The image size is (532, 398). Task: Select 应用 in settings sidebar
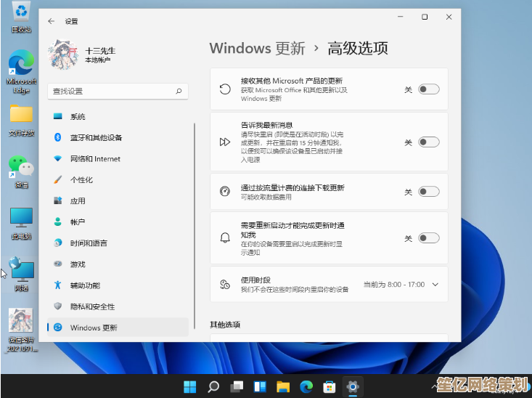pyautogui.click(x=78, y=200)
